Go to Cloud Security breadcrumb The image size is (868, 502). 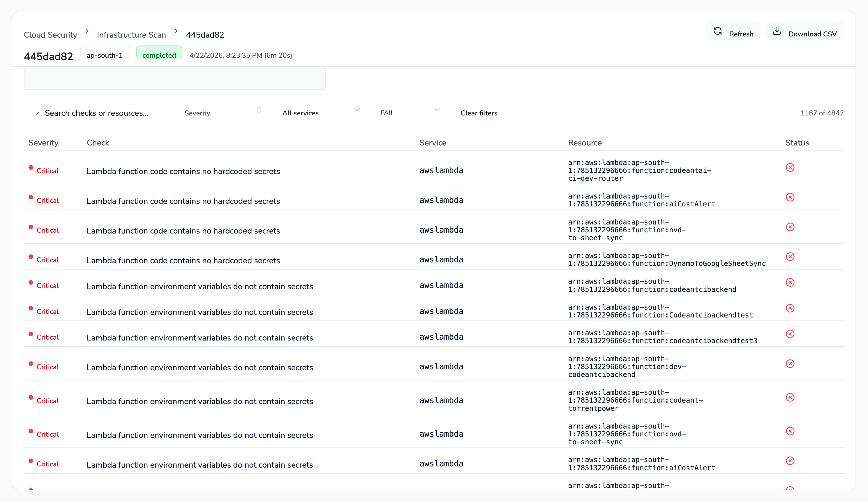click(50, 35)
